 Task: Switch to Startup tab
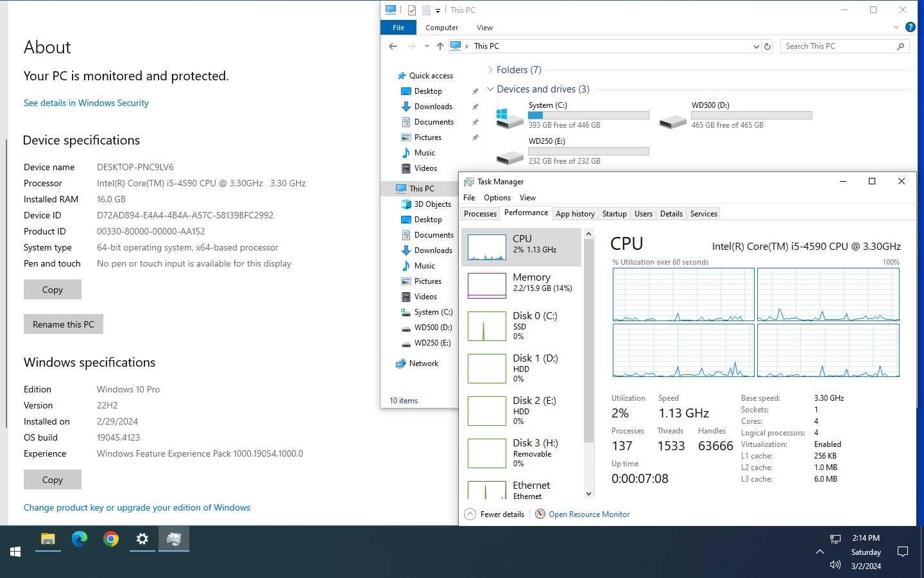click(x=614, y=214)
